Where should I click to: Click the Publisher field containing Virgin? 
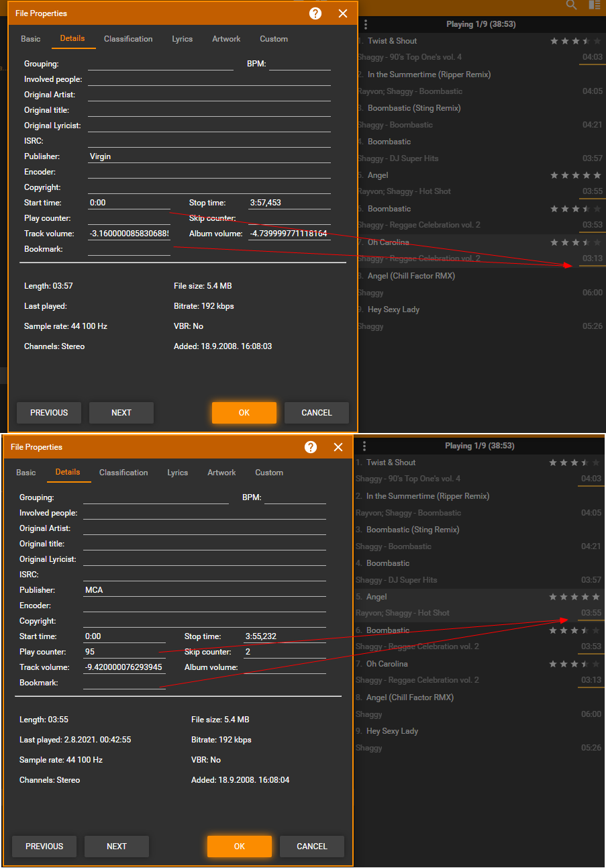tap(209, 156)
